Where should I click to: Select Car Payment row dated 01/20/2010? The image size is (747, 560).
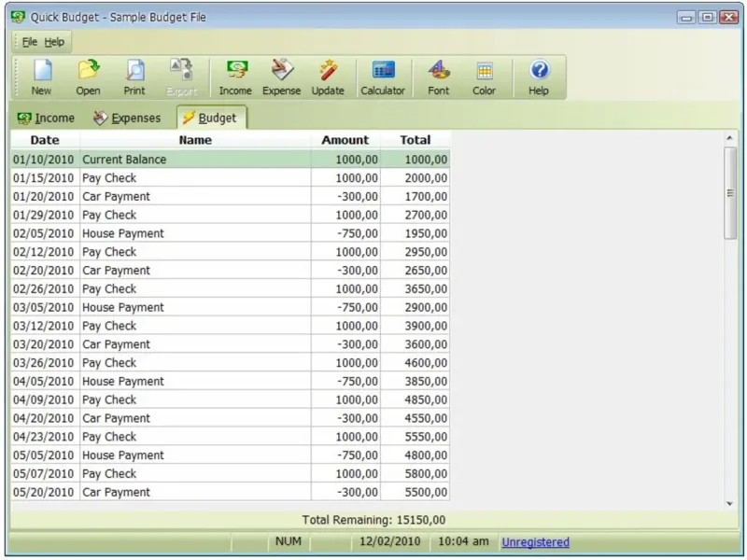[230, 197]
